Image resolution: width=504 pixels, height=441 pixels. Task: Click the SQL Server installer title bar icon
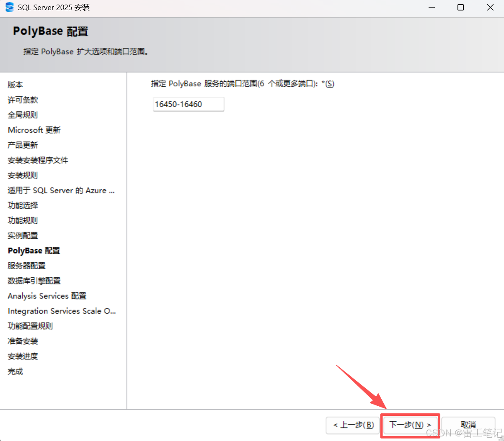9,8
